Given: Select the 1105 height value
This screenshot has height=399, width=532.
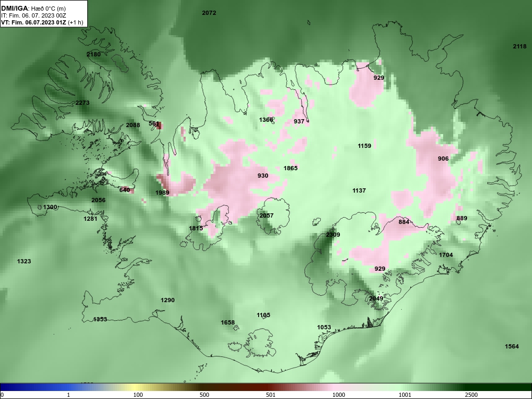Looking at the screenshot, I should click(263, 315).
